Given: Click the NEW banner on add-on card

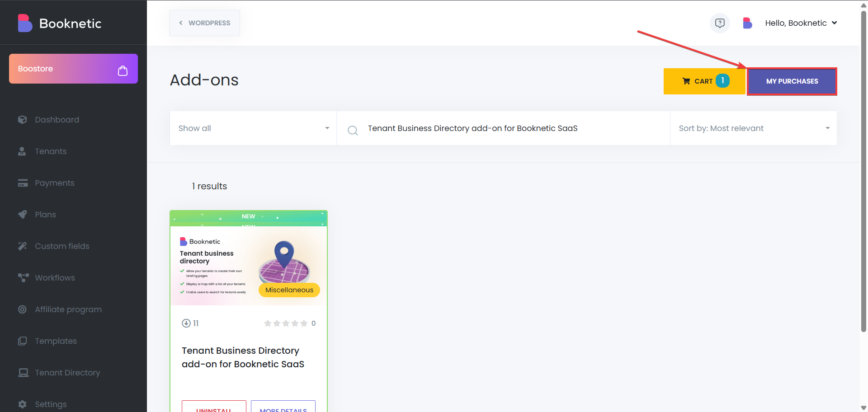Looking at the screenshot, I should 249,218.
